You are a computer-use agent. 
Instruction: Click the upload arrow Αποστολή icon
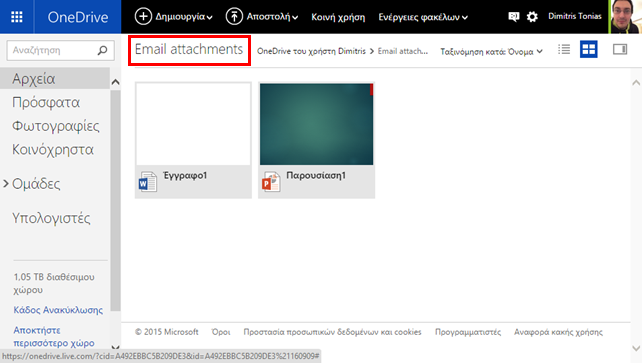[x=234, y=17]
